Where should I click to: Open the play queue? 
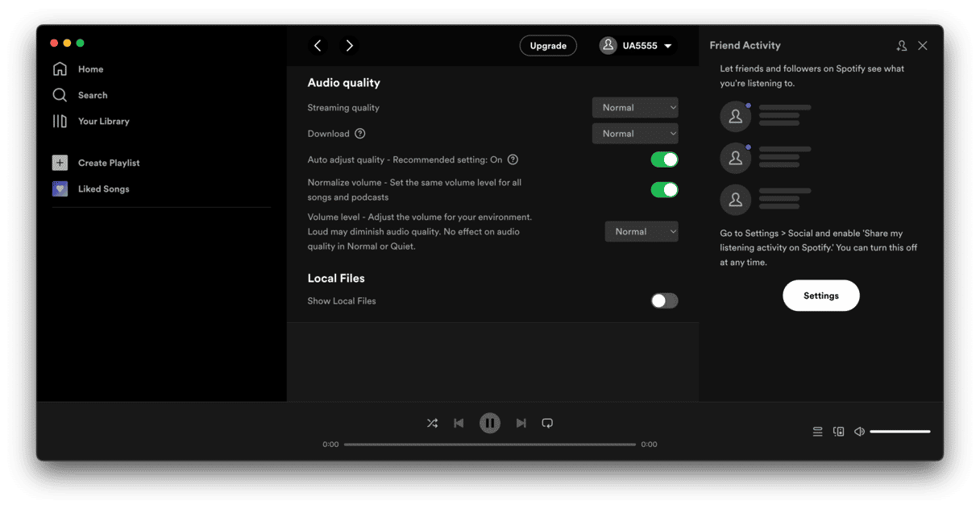click(x=817, y=432)
